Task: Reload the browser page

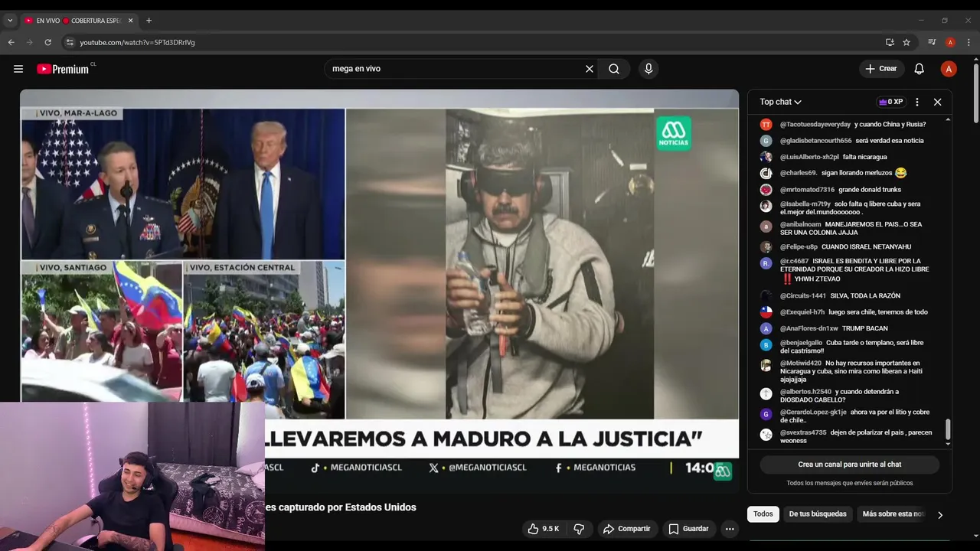Action: point(47,42)
